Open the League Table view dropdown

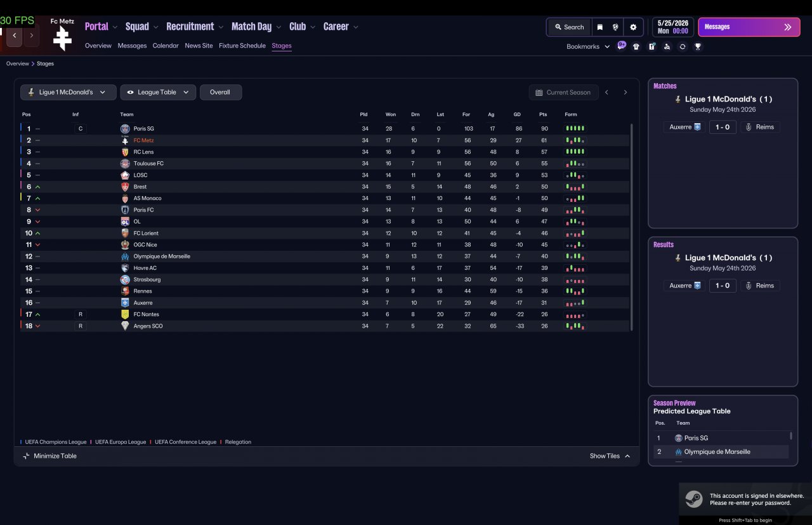(158, 92)
